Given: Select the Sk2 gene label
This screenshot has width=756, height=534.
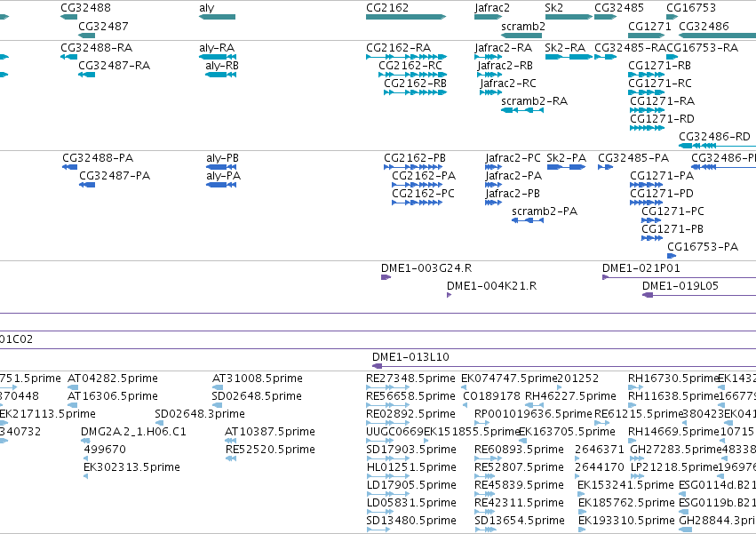Looking at the screenshot, I should (x=553, y=8).
